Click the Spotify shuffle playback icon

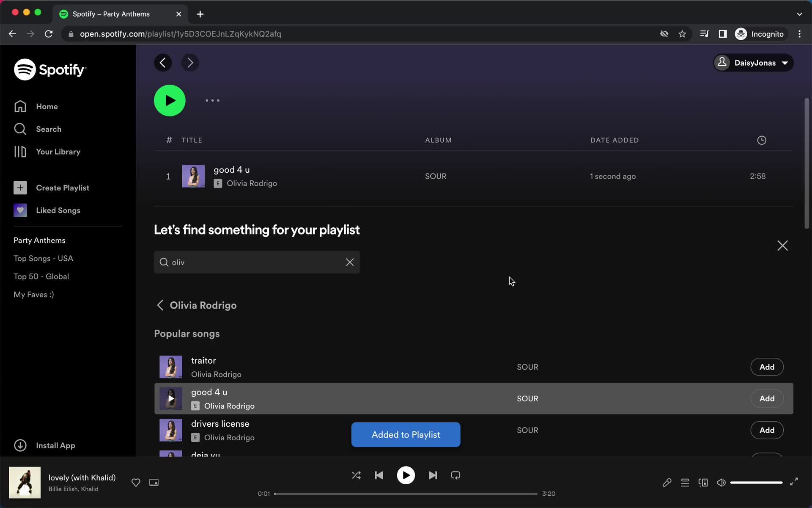[x=356, y=475]
